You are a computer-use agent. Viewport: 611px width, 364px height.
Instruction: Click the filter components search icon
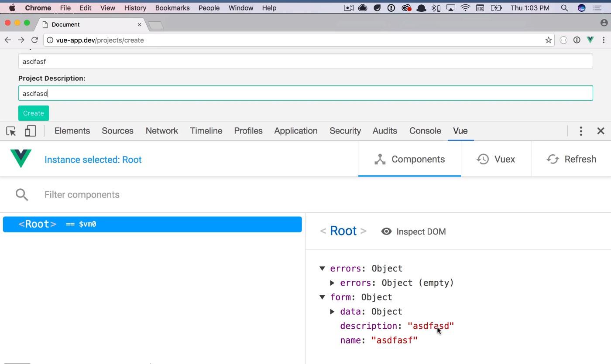[x=22, y=194]
